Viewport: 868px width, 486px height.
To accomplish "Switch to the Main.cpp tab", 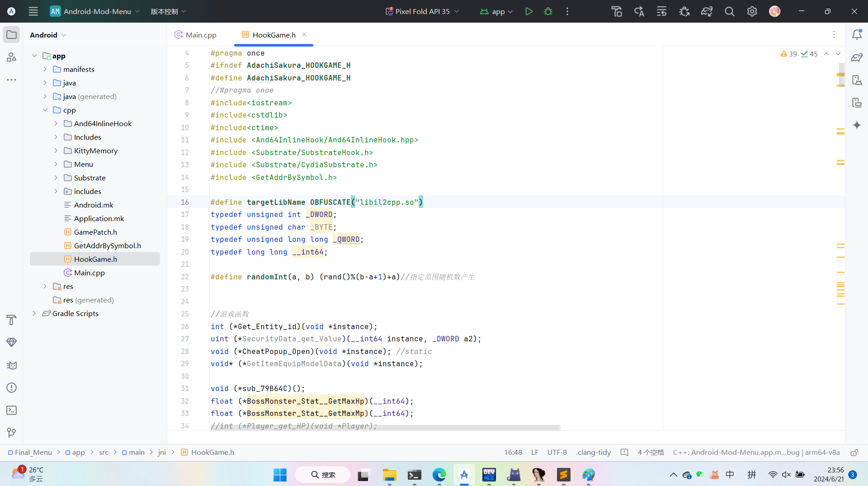I will tap(196, 35).
